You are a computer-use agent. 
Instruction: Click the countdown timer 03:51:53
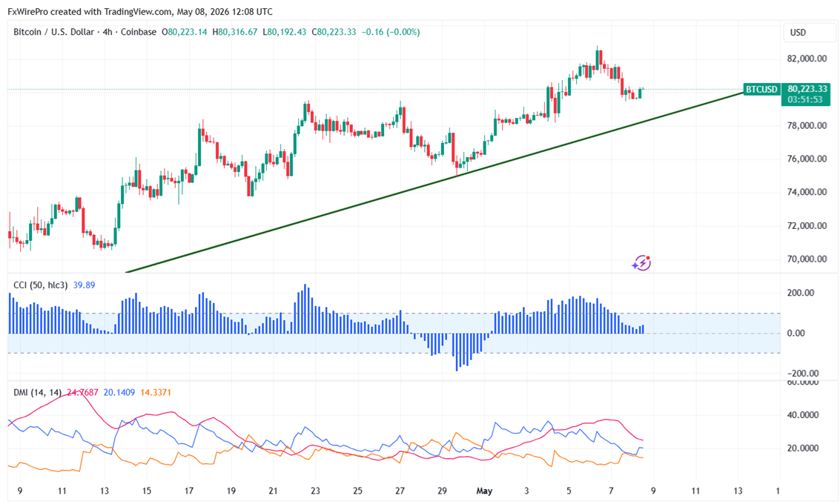point(804,99)
